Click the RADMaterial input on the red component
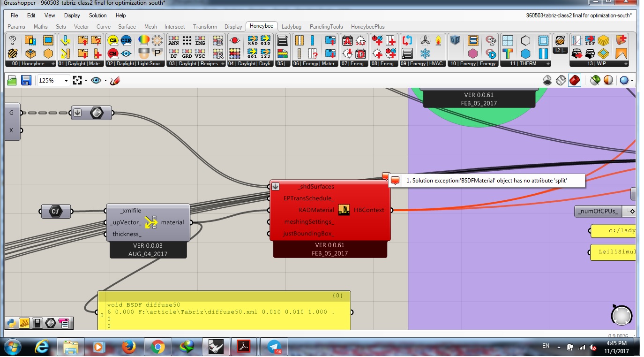This screenshot has height=357, width=644. pyautogui.click(x=316, y=210)
